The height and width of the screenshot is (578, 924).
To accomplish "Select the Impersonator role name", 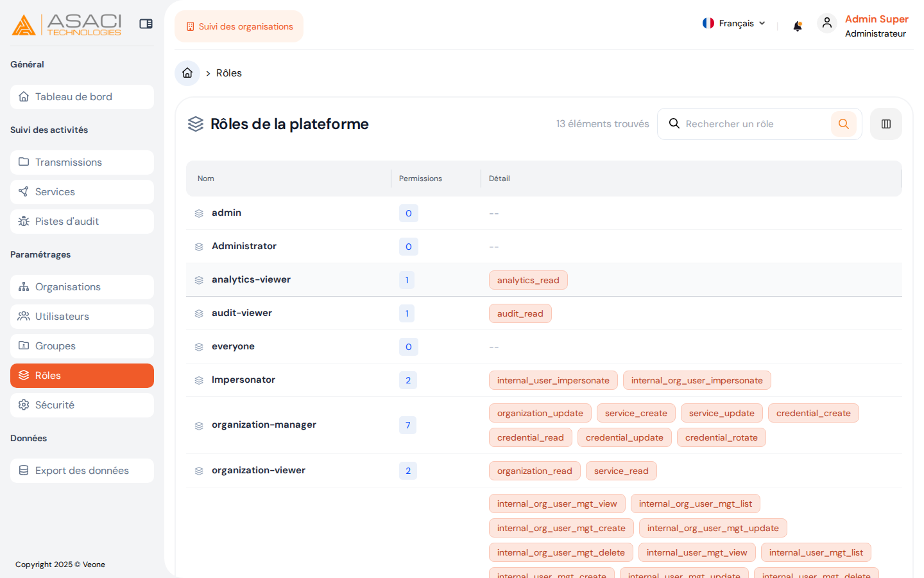I will click(x=243, y=380).
